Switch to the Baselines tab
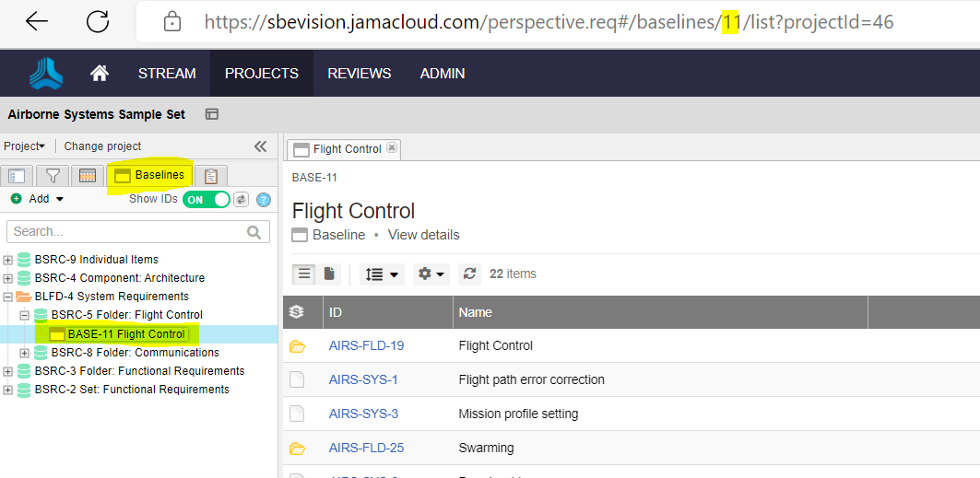This screenshot has height=478, width=980. tap(149, 175)
